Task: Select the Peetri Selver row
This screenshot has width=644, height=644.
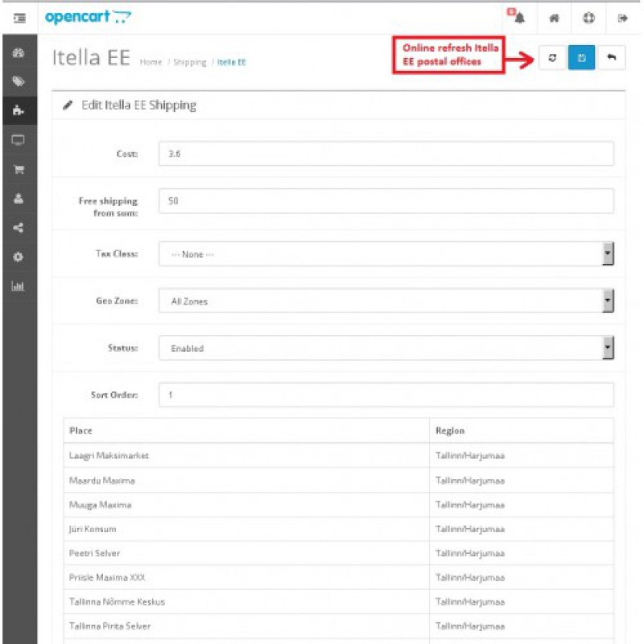Action: point(338,553)
